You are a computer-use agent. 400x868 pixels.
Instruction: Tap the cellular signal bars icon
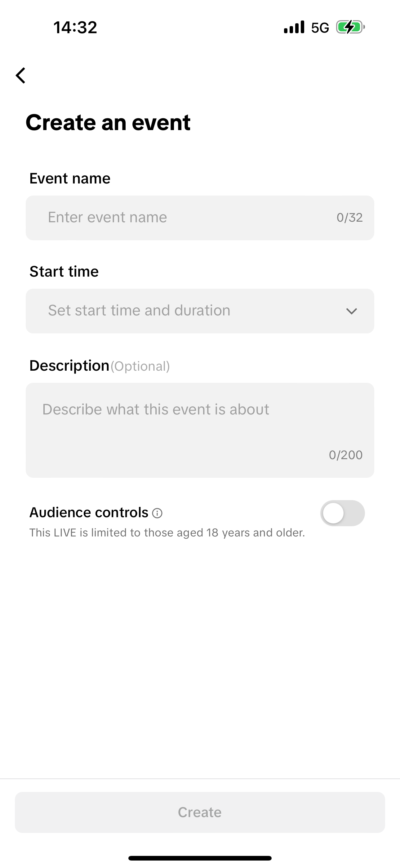[x=294, y=27]
